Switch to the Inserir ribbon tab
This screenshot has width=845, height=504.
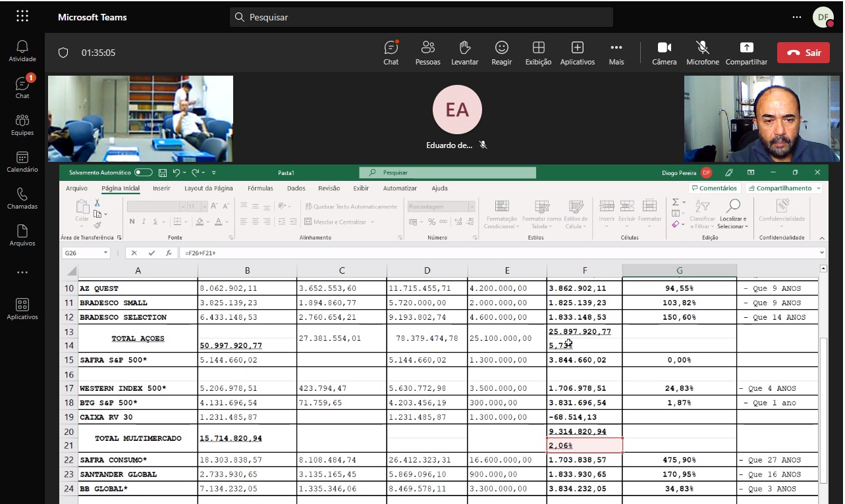[x=161, y=188]
